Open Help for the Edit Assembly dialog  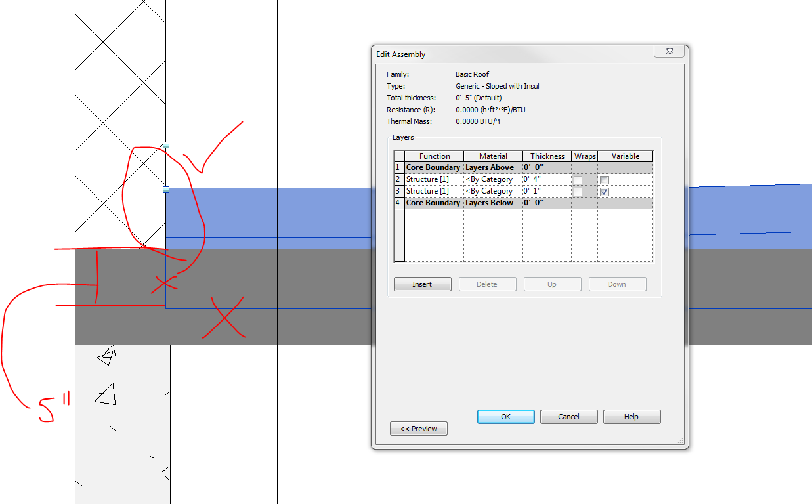pos(631,416)
